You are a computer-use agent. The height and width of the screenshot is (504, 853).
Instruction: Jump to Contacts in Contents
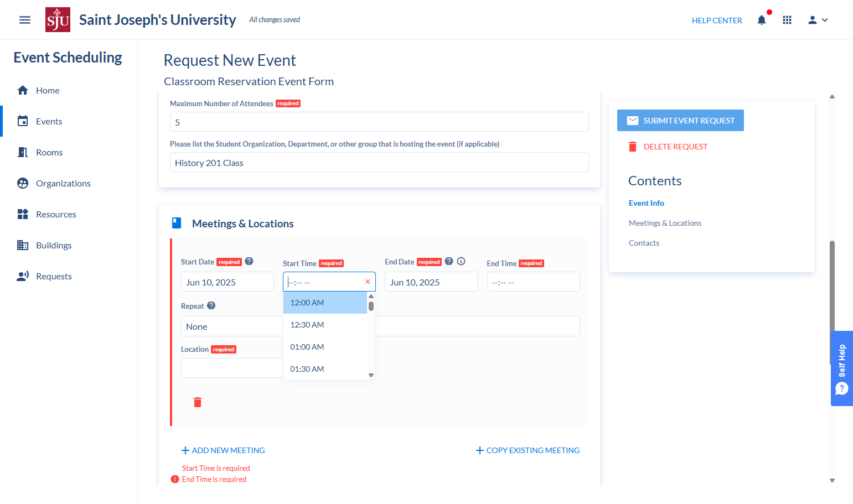pos(644,243)
